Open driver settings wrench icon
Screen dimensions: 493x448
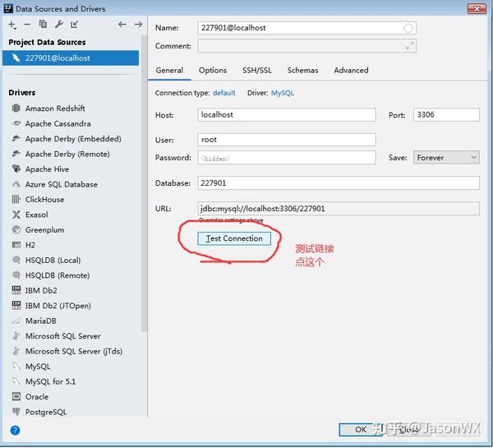(59, 24)
